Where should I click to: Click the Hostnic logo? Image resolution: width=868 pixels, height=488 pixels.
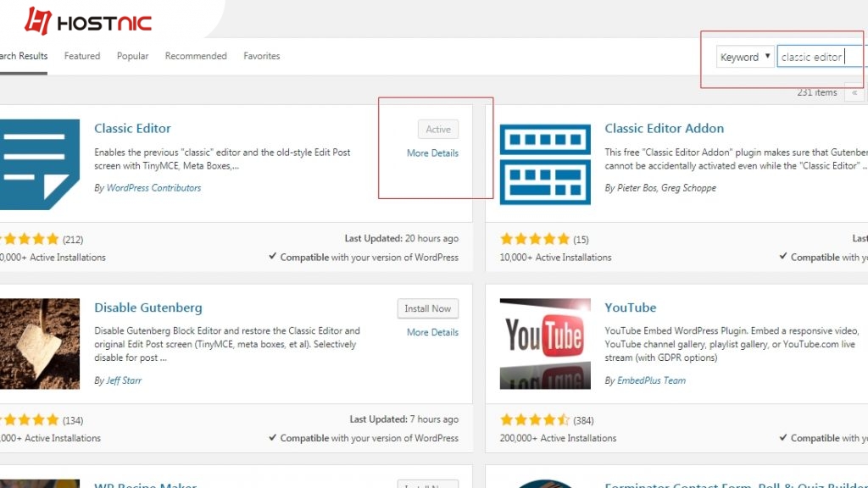tap(87, 21)
